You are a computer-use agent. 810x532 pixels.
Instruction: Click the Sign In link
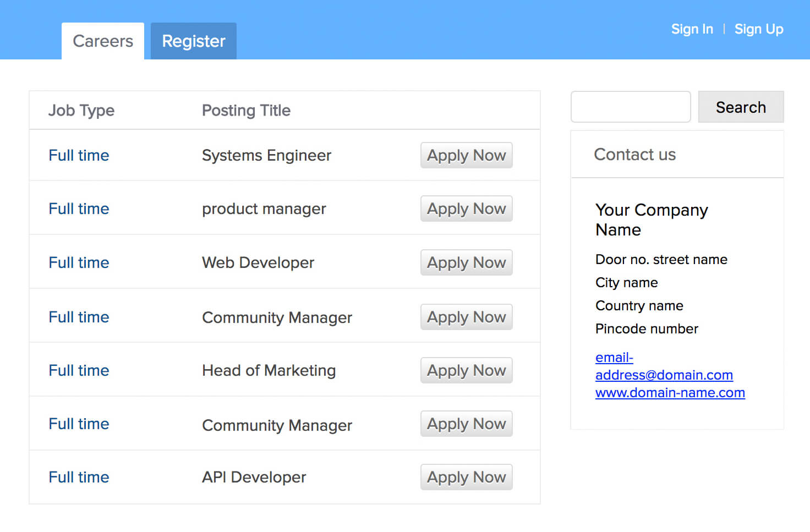pos(692,29)
